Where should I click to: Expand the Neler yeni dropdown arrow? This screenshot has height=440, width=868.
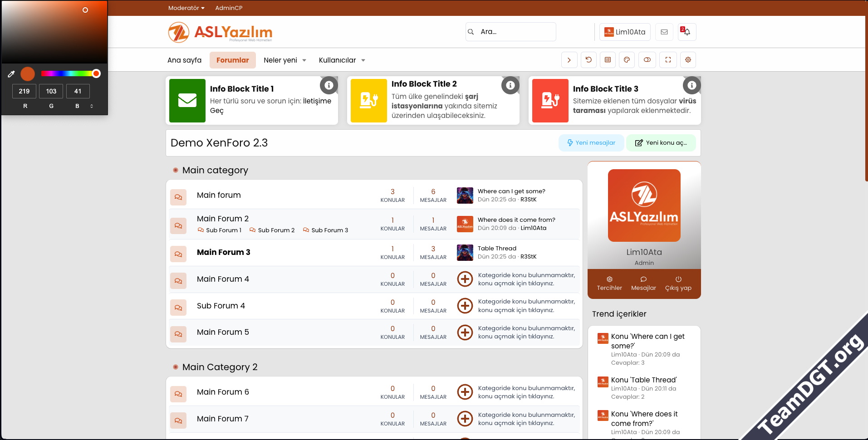304,60
